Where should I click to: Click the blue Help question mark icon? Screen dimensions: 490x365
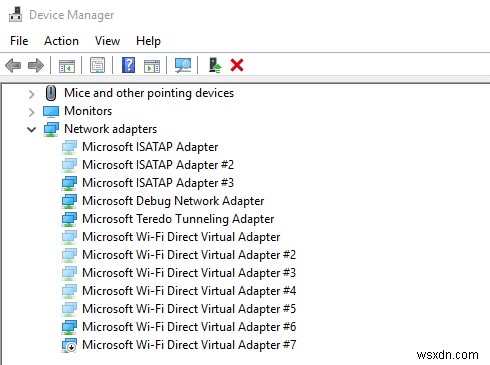pos(128,65)
